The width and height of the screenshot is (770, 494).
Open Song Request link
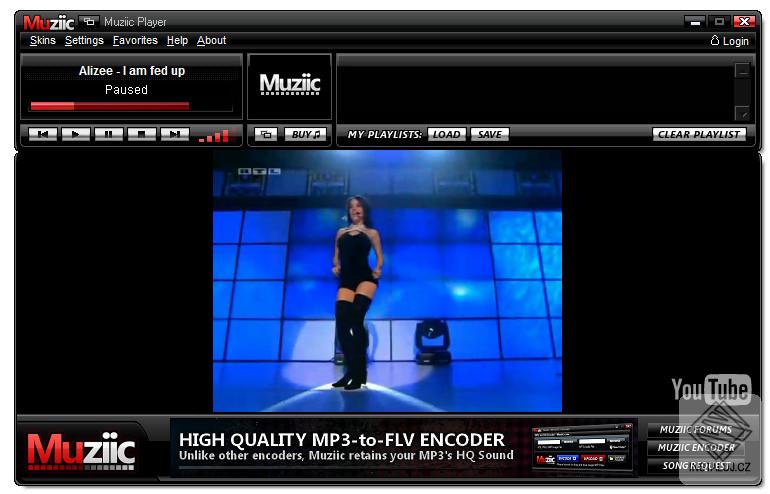tap(695, 466)
